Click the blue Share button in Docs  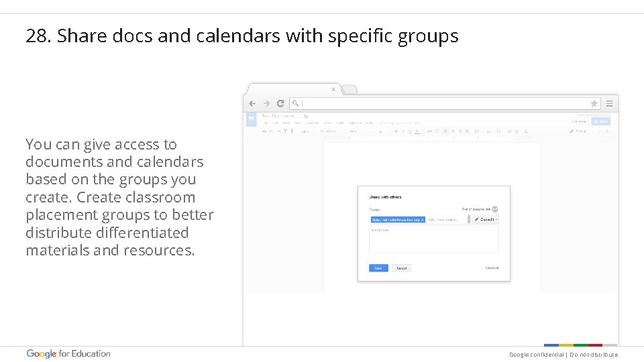601,121
